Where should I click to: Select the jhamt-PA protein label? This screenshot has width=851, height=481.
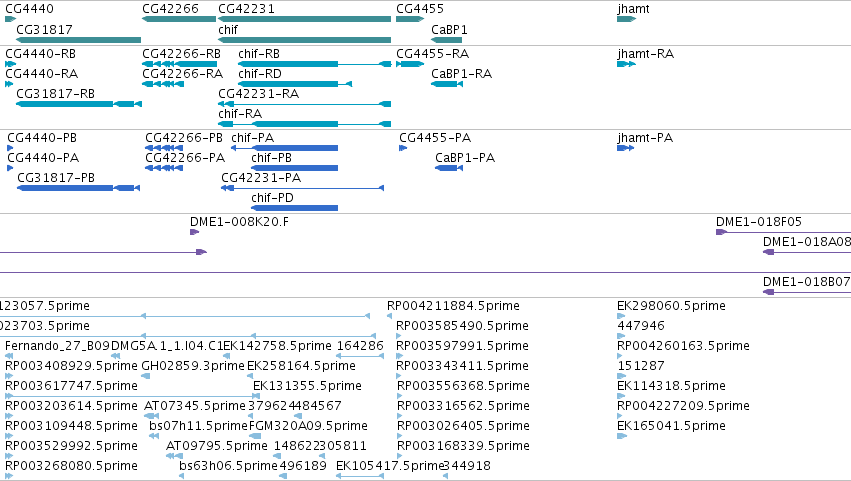coord(645,137)
